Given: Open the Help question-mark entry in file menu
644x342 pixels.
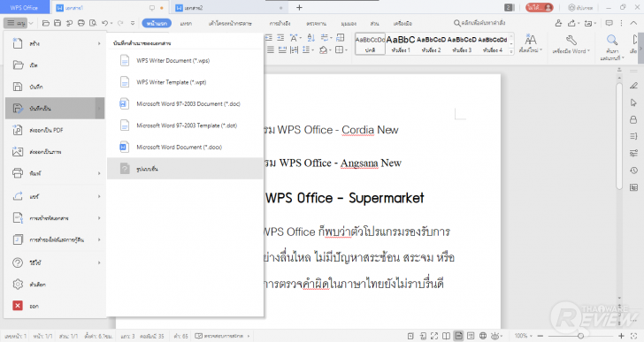Looking at the screenshot, I should coord(55,262).
